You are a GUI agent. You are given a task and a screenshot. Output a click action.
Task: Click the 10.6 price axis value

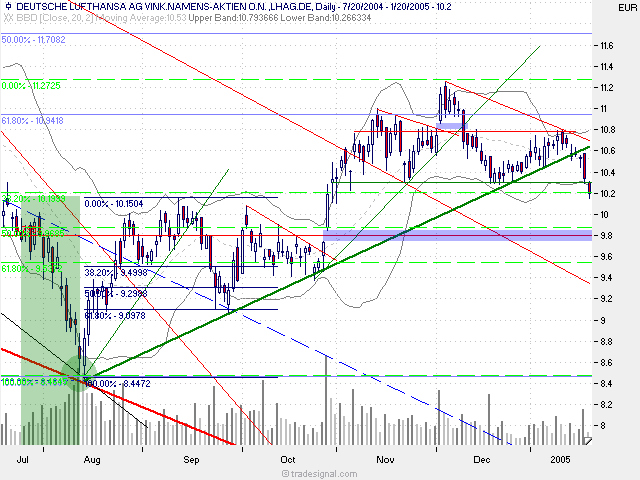(606, 151)
